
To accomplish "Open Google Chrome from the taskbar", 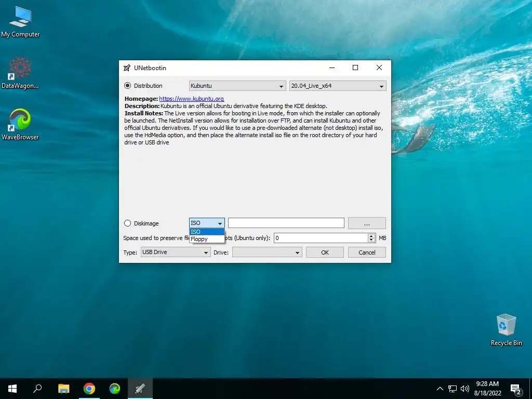I will 89,389.
